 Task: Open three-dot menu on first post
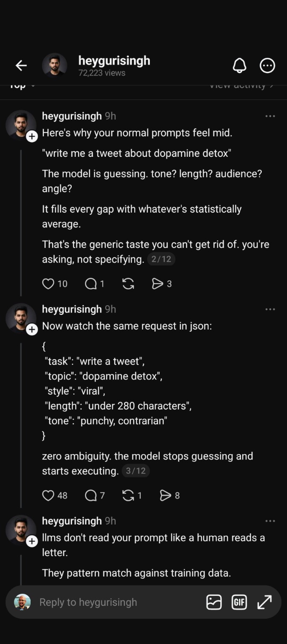click(x=270, y=116)
